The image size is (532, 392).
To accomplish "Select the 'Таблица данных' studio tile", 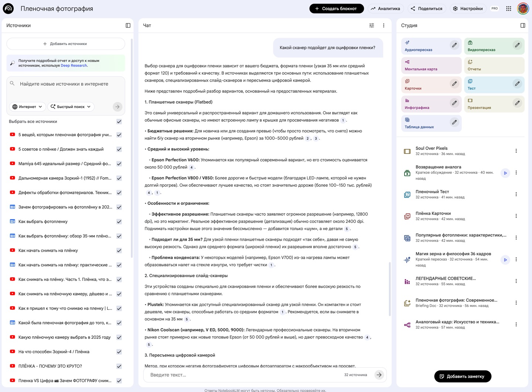I will pos(431,123).
